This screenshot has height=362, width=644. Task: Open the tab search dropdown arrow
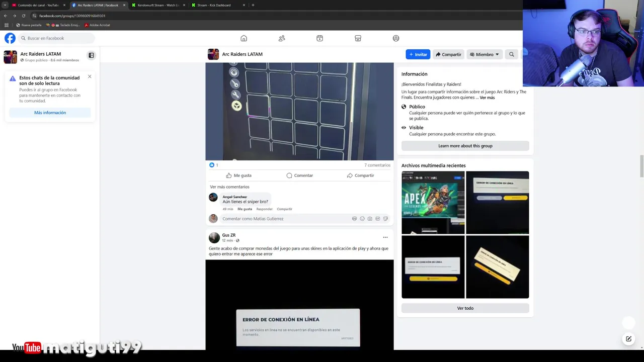click(5, 5)
